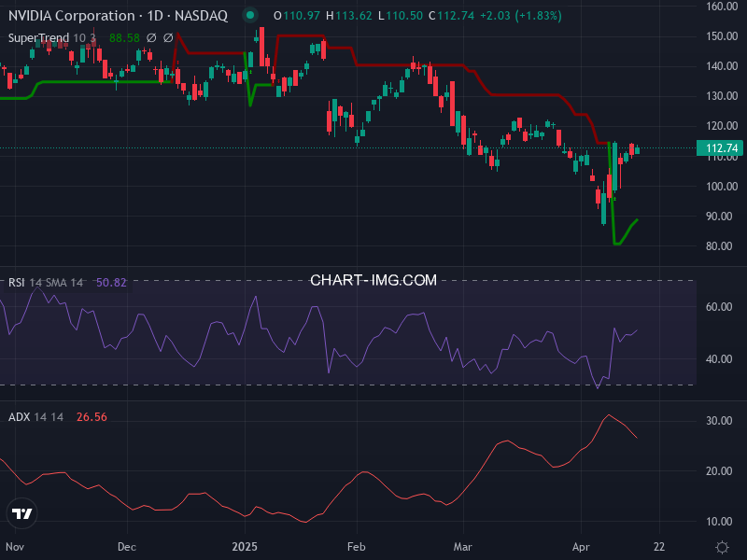
Task: Click the RSI 40.00 scale label
Action: pyautogui.click(x=719, y=359)
